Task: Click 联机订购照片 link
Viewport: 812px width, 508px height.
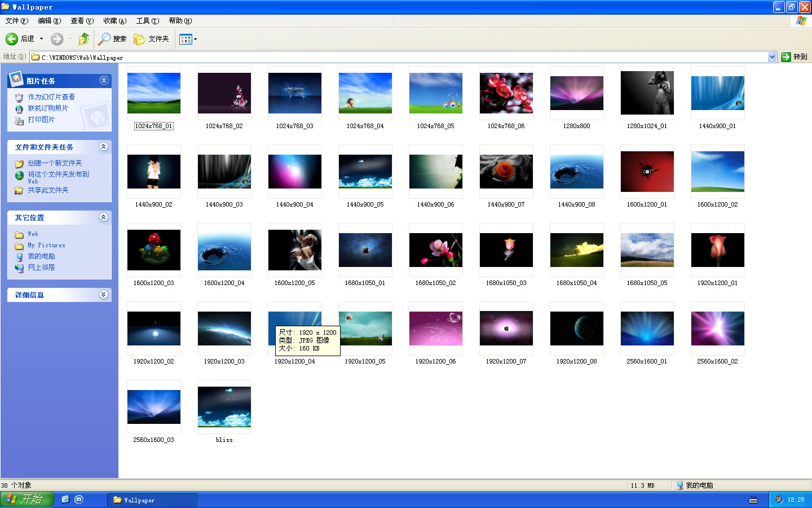Action: [48, 108]
